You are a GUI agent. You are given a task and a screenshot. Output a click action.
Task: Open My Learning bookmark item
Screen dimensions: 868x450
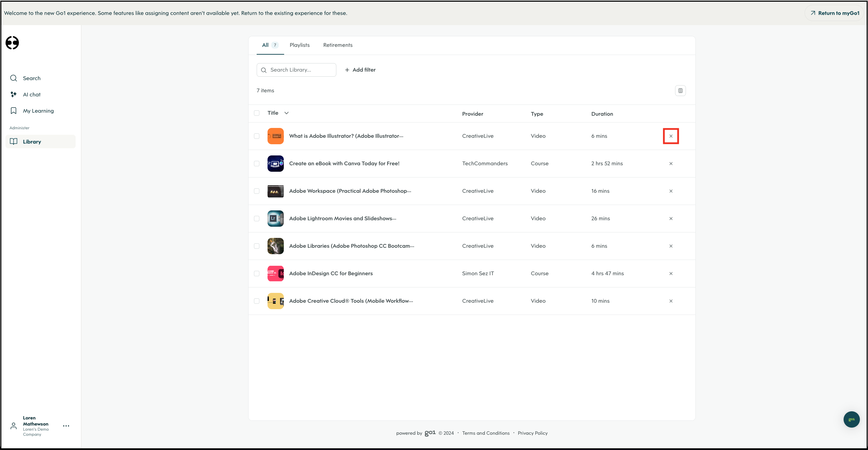click(38, 111)
